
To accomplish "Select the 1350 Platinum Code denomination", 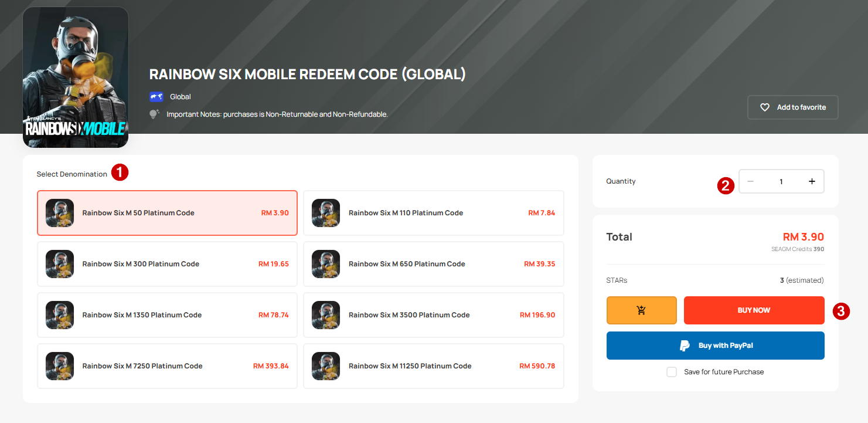I will click(x=167, y=315).
